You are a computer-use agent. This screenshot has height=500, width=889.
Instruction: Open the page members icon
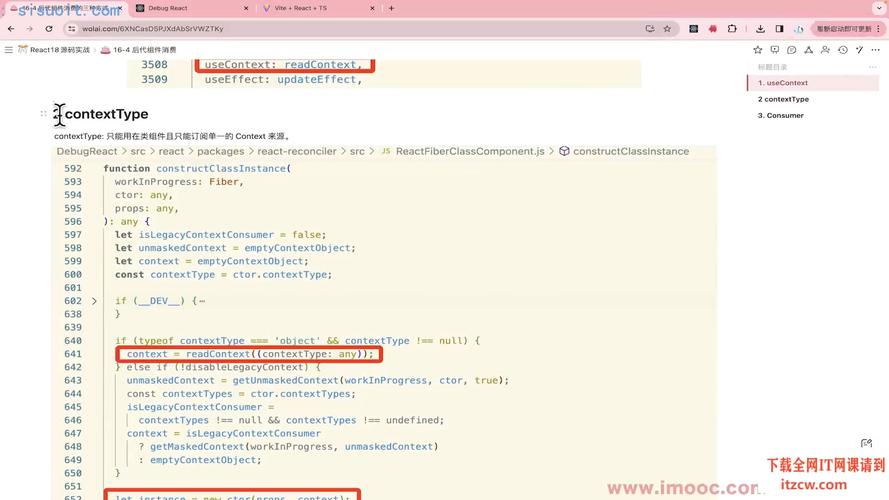(x=826, y=50)
